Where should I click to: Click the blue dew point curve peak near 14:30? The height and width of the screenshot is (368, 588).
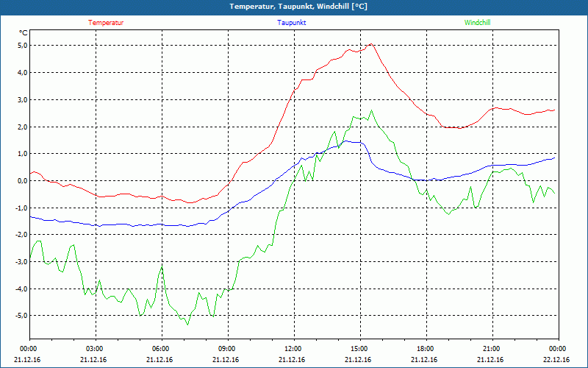tap(345, 141)
